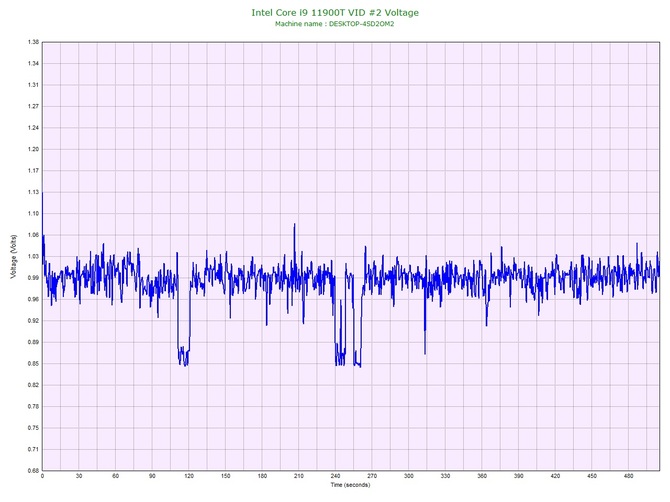Click the 0.85 voltage axis value
Image resolution: width=670 pixels, height=502 pixels.
click(33, 364)
